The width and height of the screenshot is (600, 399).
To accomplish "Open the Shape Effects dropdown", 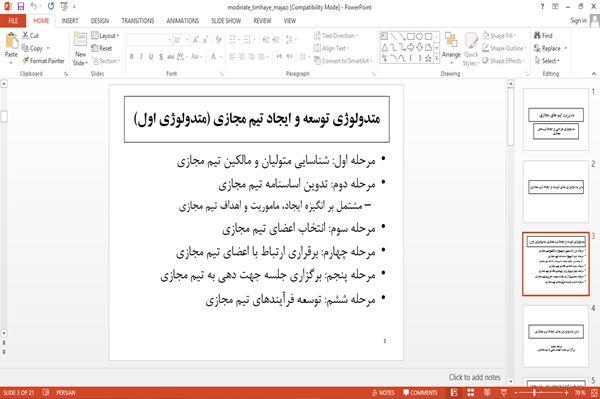I will pos(504,61).
